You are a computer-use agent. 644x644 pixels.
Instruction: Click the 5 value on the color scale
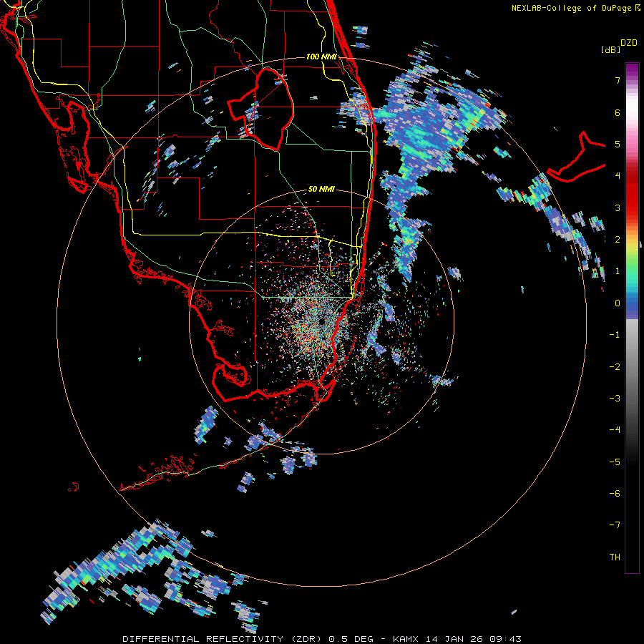coord(618,144)
